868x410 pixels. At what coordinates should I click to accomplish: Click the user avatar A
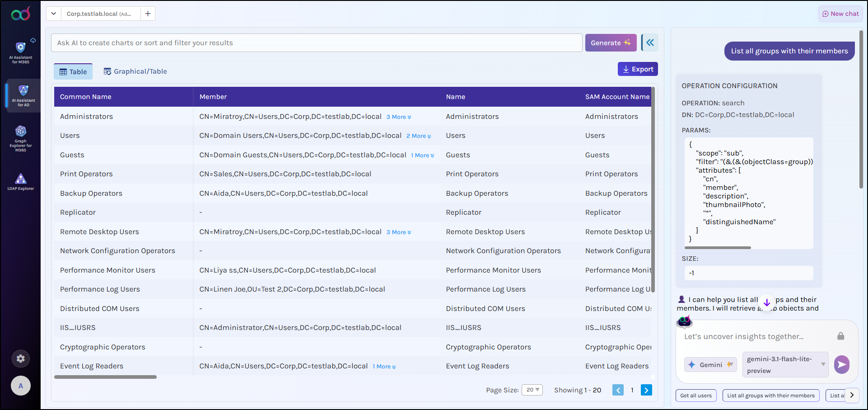pyautogui.click(x=21, y=386)
